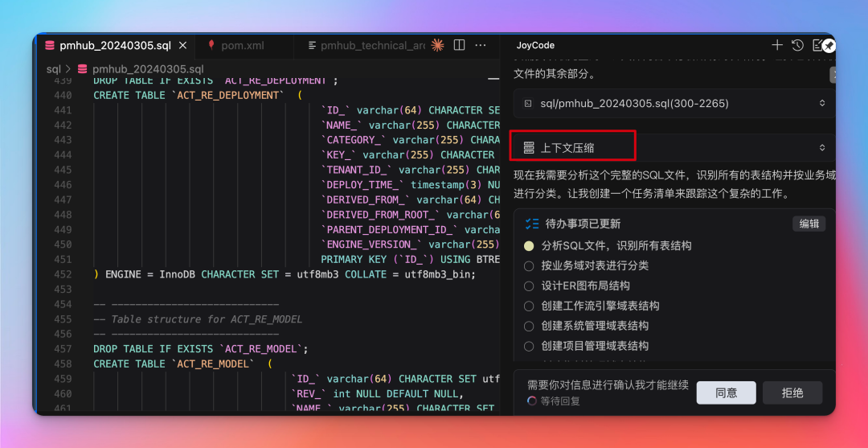Click line number 452 in the gutter
The image size is (868, 448).
click(x=63, y=274)
